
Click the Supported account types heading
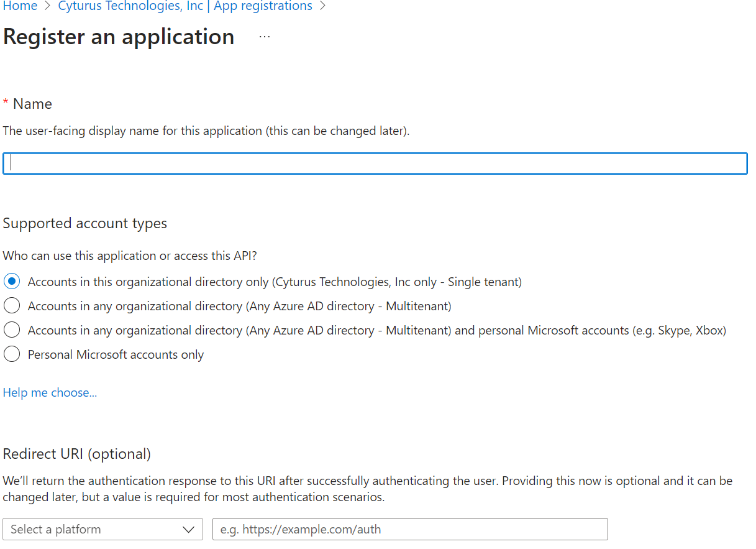[x=85, y=223]
